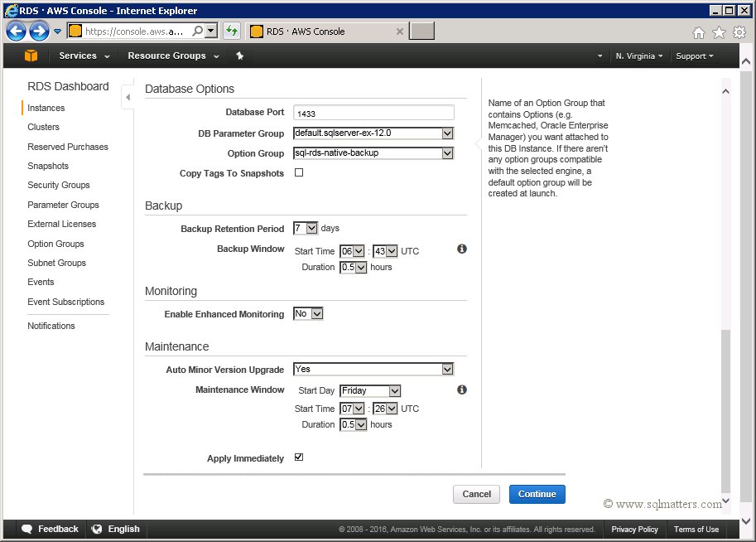Viewport: 756px width, 542px height.
Task: Open Backup Window Duration dropdown
Action: [354, 267]
